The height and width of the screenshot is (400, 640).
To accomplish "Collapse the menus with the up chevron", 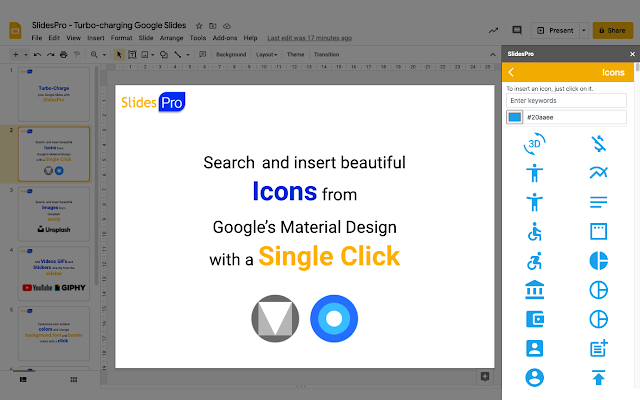I will (x=493, y=55).
